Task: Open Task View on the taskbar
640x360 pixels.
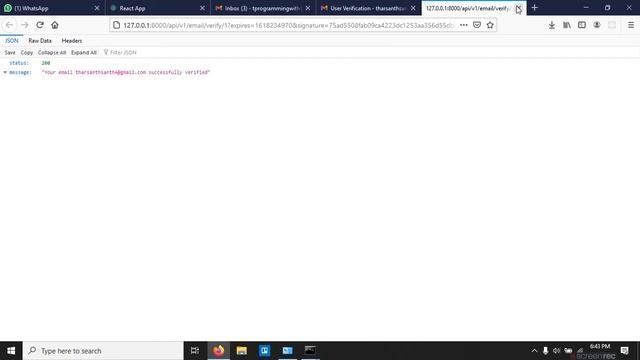Action: point(195,351)
